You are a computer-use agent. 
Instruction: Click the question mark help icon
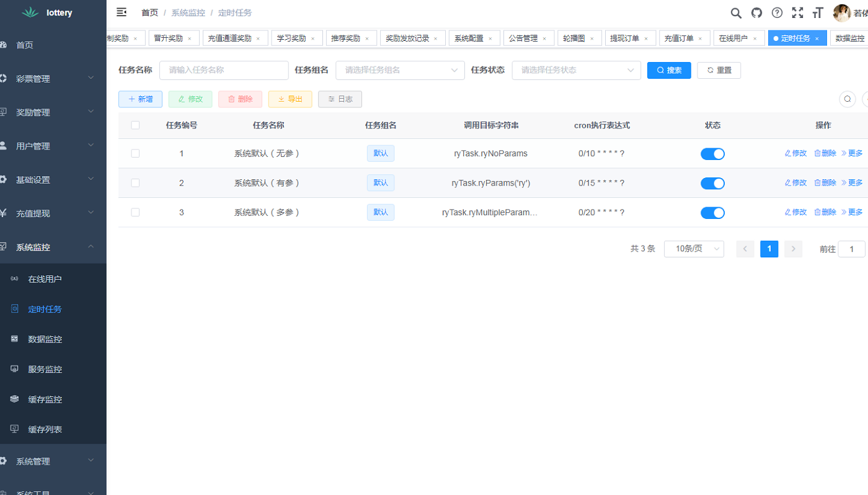777,12
